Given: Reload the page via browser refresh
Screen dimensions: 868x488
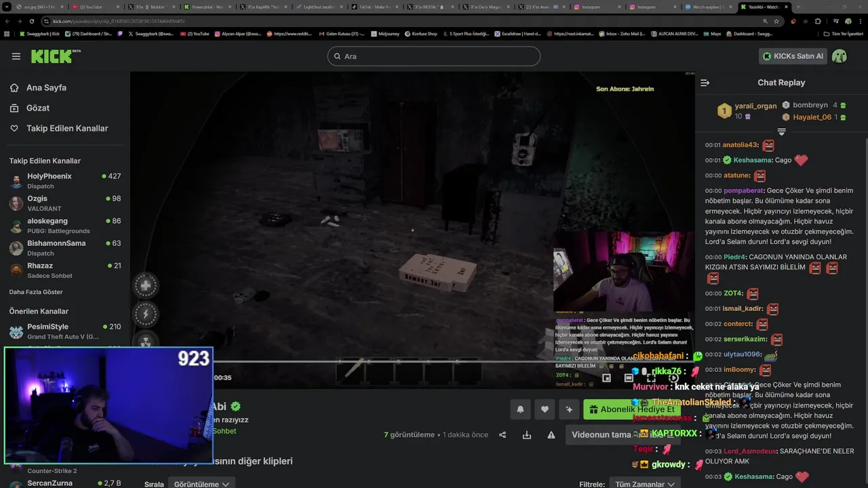Looking at the screenshot, I should point(31,21).
